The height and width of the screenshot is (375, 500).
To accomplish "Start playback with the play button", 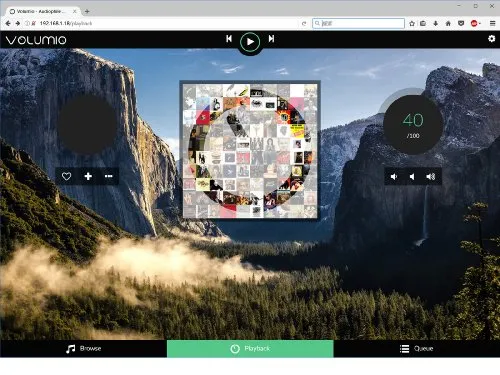I will [x=250, y=42].
